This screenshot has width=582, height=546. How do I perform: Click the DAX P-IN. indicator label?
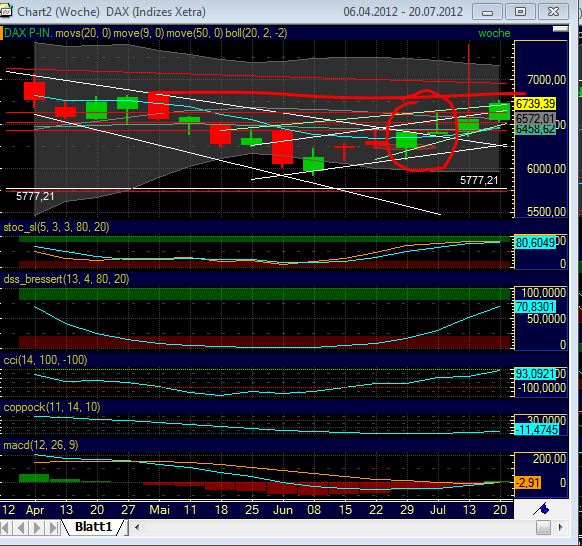pos(28,33)
